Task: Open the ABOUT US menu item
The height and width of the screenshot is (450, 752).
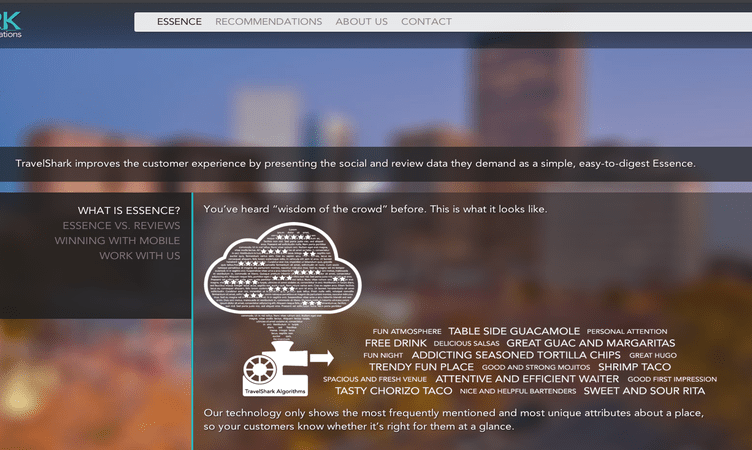Action: point(362,22)
